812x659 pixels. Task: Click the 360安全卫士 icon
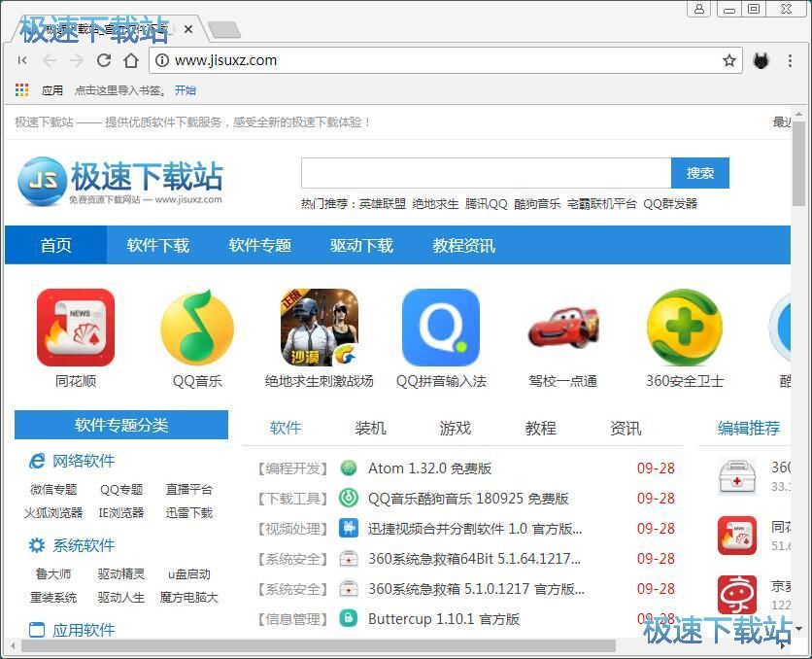point(685,328)
